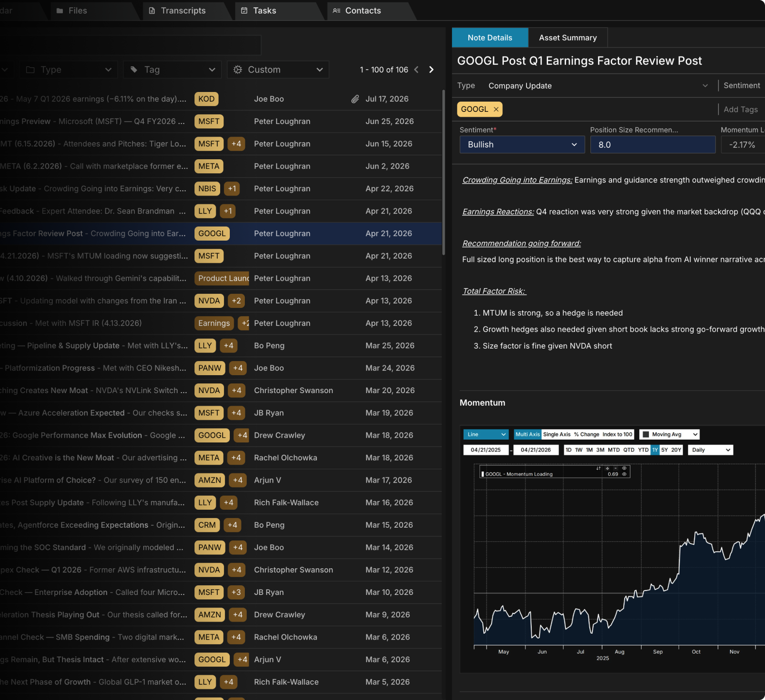Go to the previous page of notes

click(416, 70)
